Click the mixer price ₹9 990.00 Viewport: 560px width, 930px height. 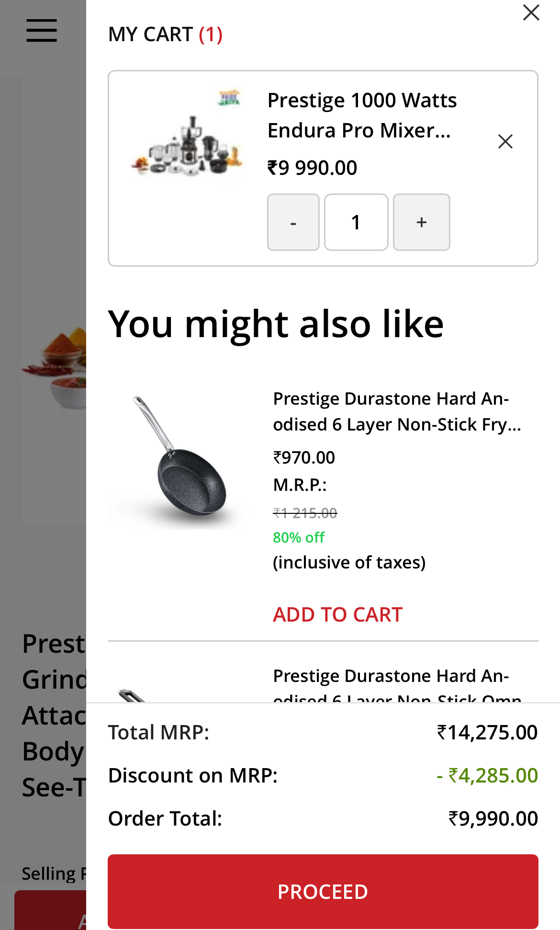pyautogui.click(x=312, y=168)
